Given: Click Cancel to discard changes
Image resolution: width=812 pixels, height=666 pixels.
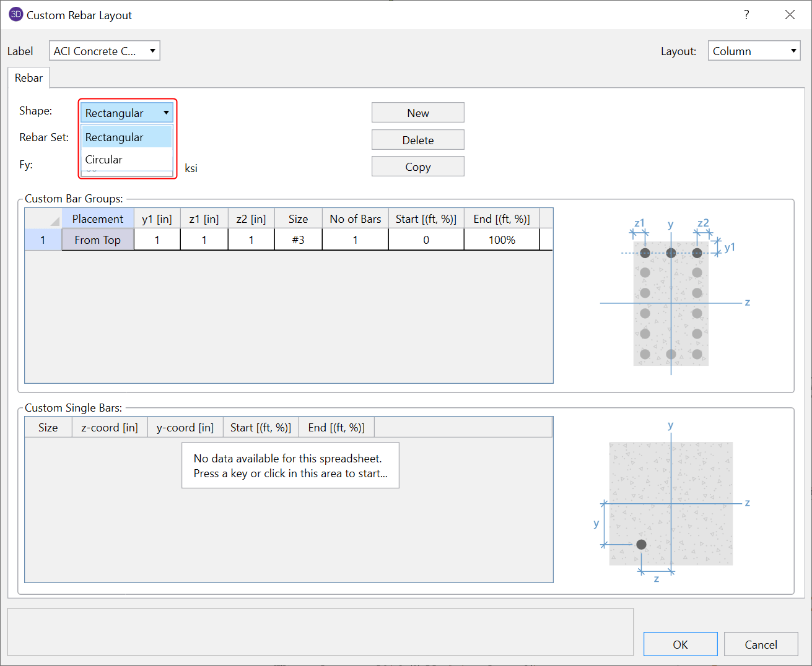Looking at the screenshot, I should [761, 644].
